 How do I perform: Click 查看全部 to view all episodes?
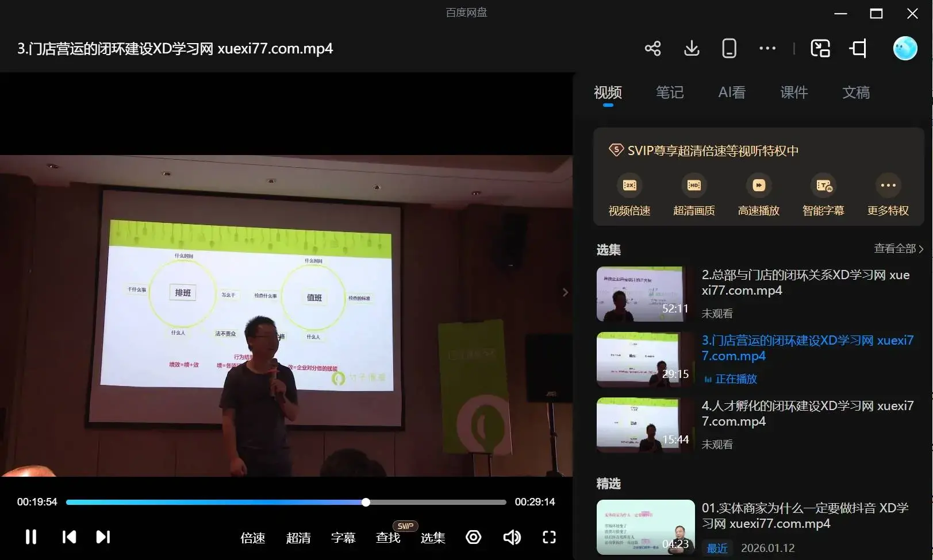point(899,249)
